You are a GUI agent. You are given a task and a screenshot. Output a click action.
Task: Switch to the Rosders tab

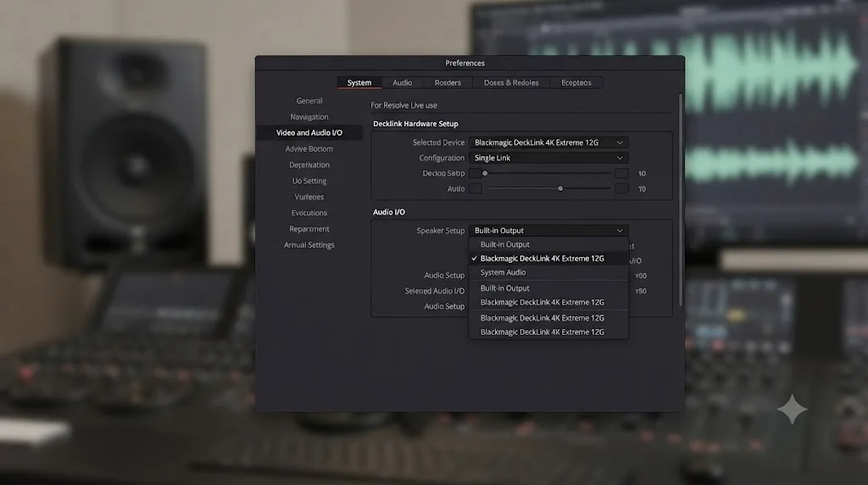(x=448, y=82)
